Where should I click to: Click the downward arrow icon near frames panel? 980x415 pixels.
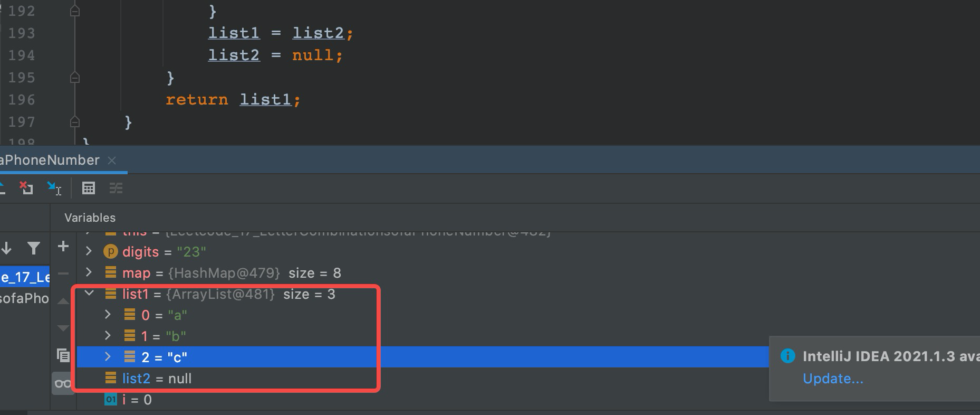click(6, 247)
